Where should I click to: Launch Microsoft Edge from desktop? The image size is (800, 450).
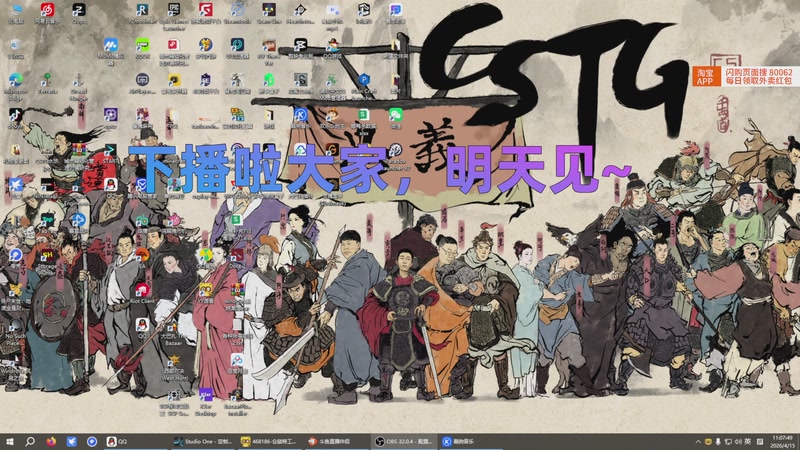click(15, 86)
